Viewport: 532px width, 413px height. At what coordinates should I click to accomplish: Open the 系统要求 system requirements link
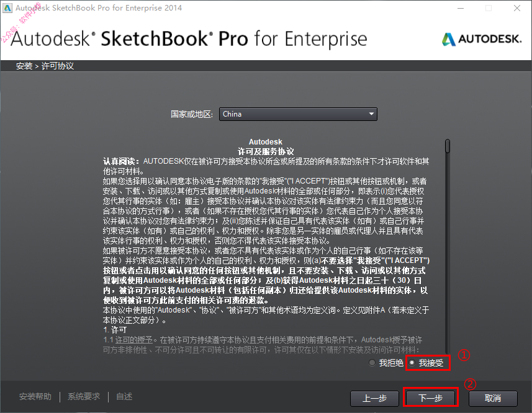coord(84,396)
